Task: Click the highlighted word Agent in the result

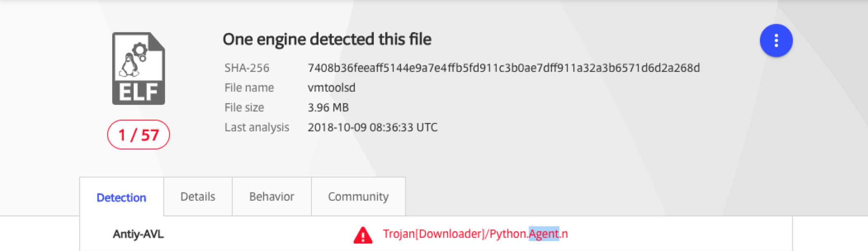Action: click(x=544, y=234)
